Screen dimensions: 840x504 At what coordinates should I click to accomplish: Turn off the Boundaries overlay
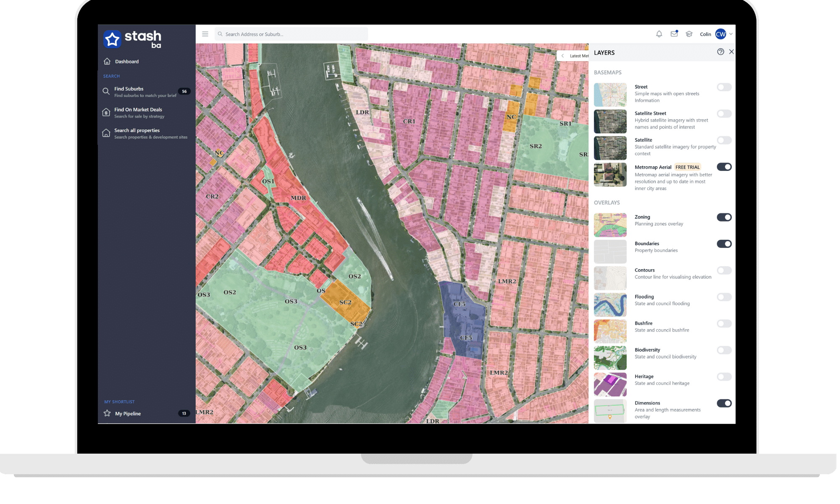pyautogui.click(x=724, y=244)
